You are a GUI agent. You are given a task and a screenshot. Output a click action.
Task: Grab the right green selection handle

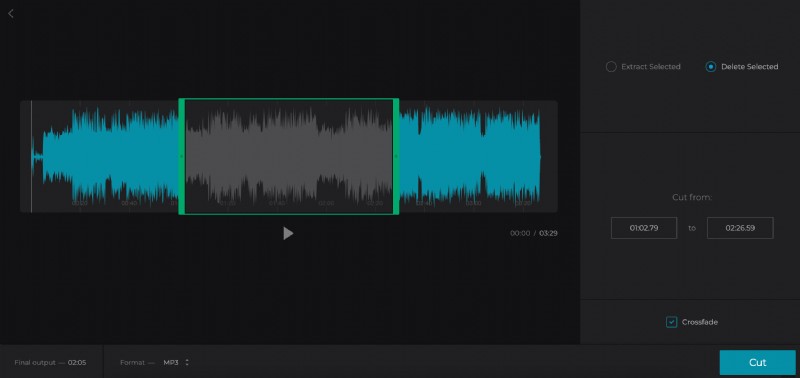pos(396,156)
